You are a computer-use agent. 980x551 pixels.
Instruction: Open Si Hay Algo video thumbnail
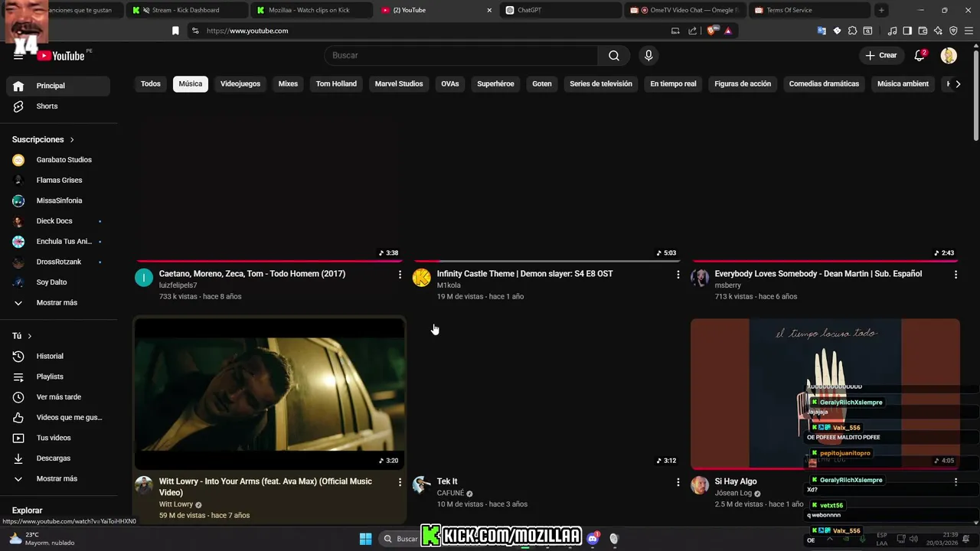tap(825, 394)
